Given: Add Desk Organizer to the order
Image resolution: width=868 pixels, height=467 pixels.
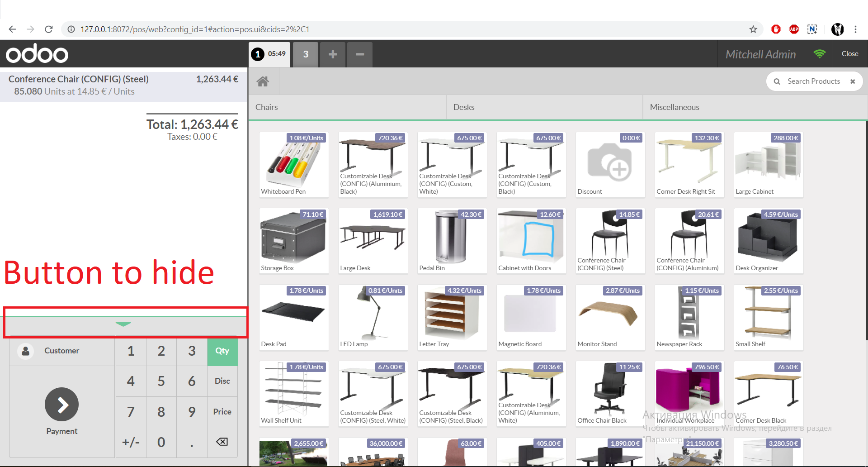Looking at the screenshot, I should click(769, 241).
